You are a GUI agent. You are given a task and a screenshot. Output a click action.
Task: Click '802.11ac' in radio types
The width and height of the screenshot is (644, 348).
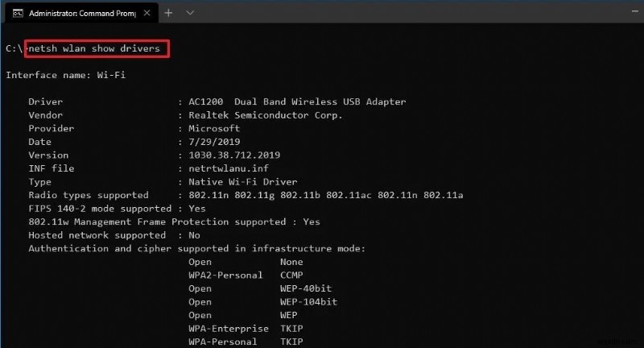[349, 195]
